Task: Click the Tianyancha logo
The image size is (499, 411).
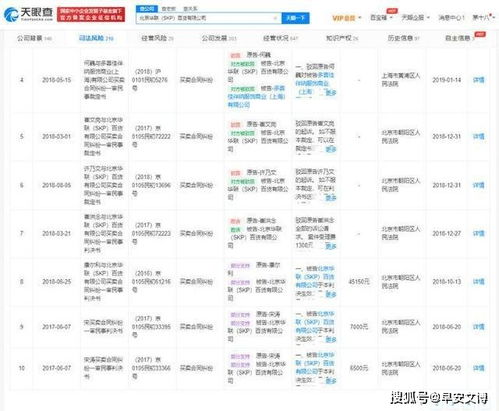Action: point(28,14)
